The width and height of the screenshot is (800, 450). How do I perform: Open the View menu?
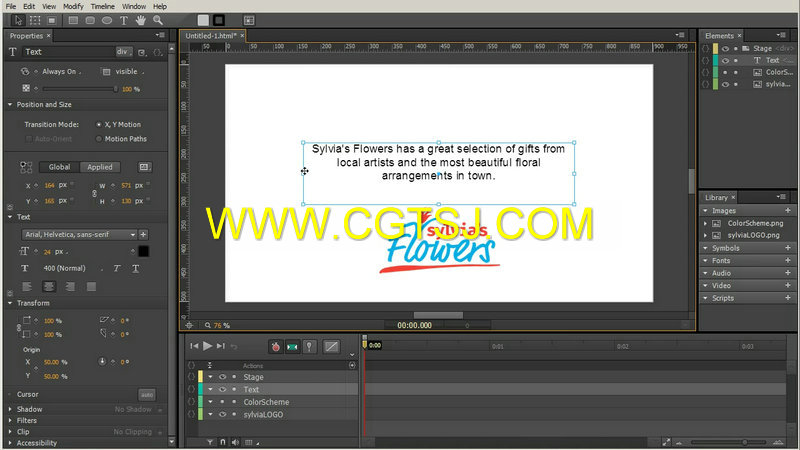49,6
